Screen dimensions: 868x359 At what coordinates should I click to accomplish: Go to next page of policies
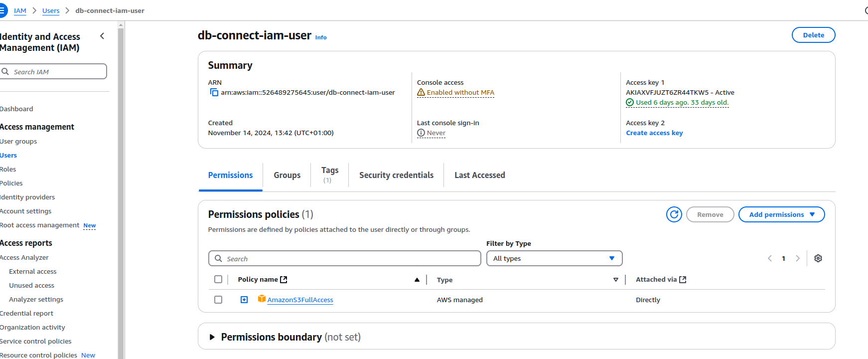(x=798, y=258)
